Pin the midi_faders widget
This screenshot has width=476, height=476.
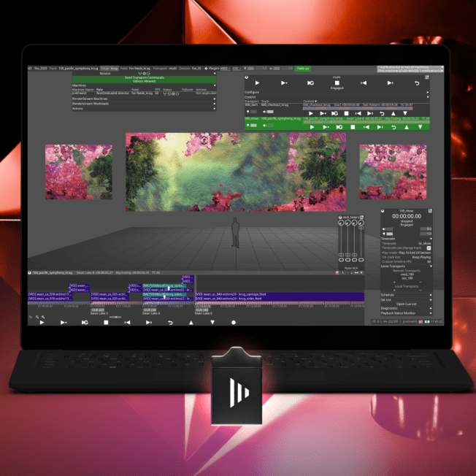coord(361,218)
